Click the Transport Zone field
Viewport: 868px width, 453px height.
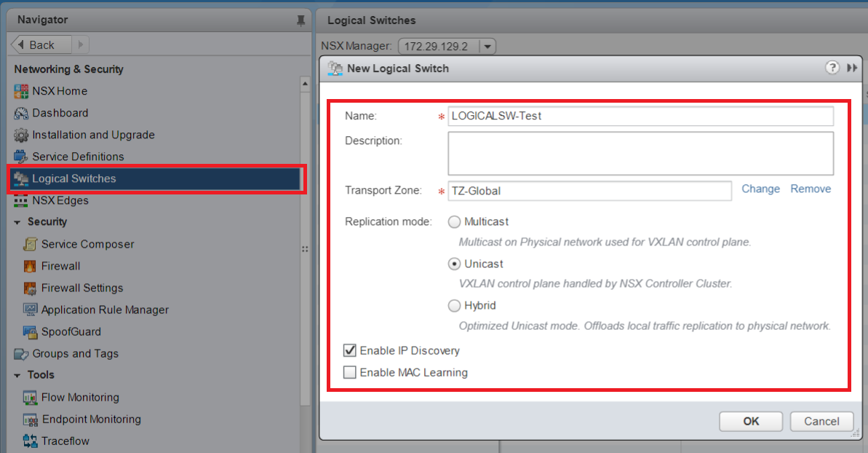click(589, 191)
